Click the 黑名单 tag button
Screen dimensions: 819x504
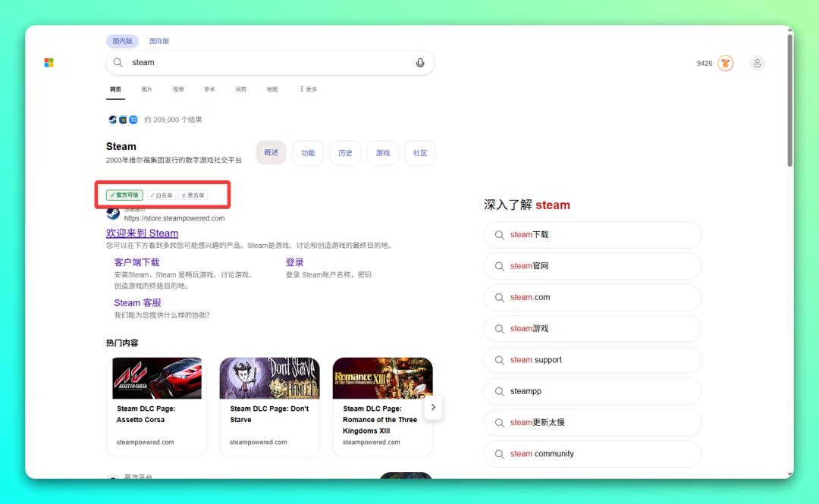coord(193,196)
